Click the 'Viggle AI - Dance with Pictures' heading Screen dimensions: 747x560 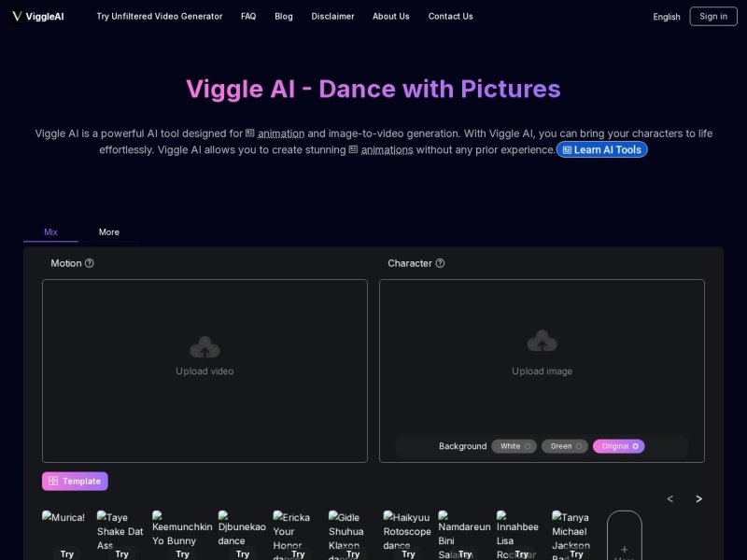(373, 89)
